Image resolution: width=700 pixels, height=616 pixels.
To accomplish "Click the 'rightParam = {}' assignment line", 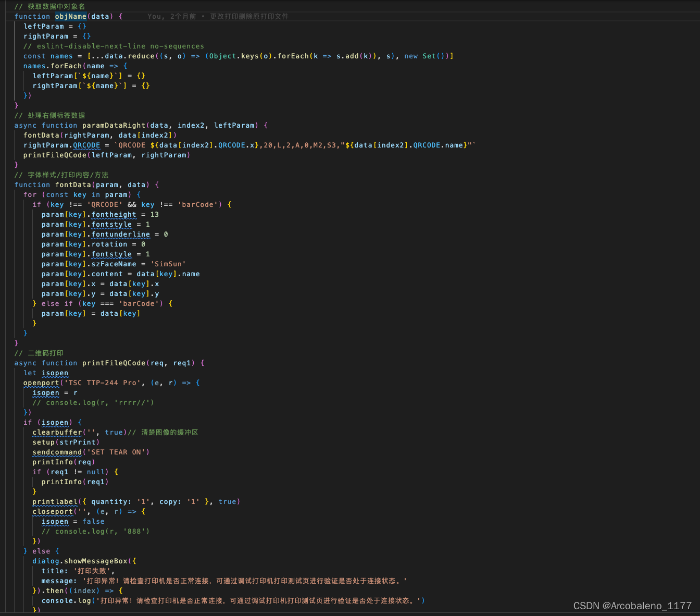I will pyautogui.click(x=57, y=36).
